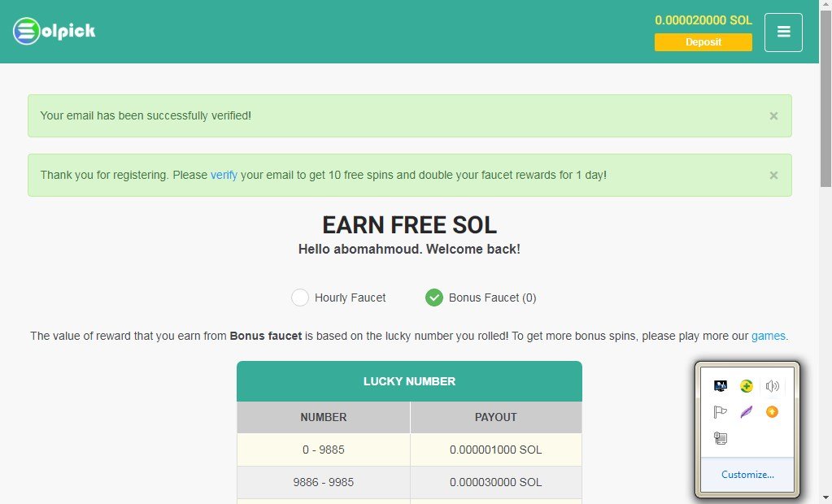
Task: Select the Bonus Faucet green checkmark option
Action: click(x=434, y=298)
